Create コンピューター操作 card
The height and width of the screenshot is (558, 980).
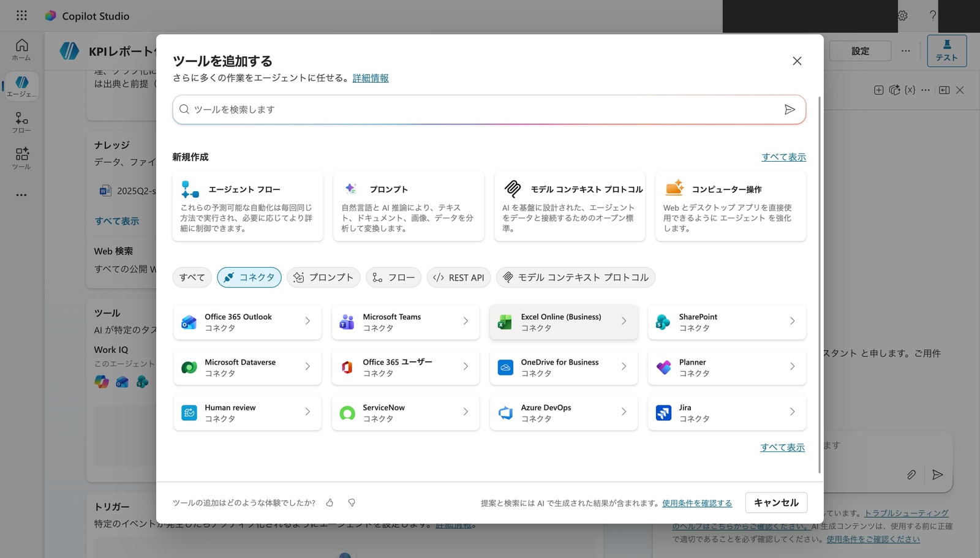coord(731,206)
